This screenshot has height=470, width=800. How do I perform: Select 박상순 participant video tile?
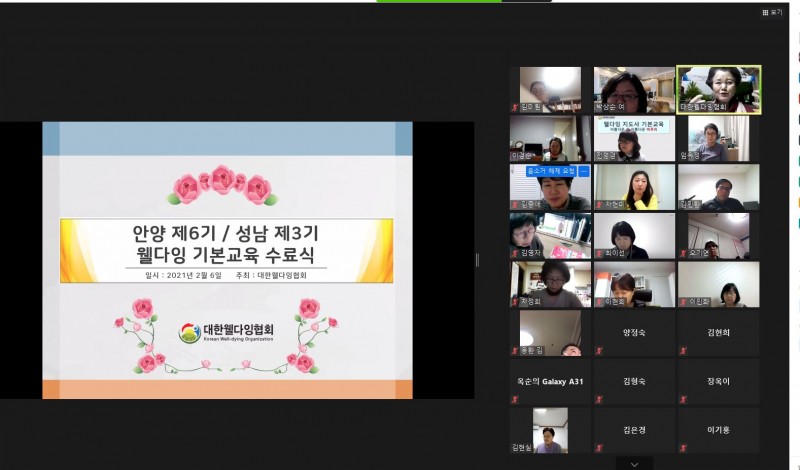[634, 90]
